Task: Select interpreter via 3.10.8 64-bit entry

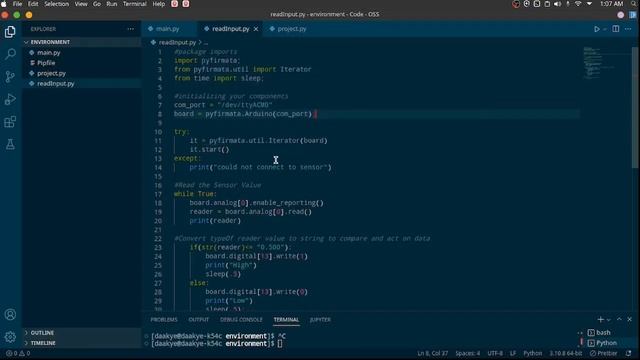Action: [x=565, y=353]
